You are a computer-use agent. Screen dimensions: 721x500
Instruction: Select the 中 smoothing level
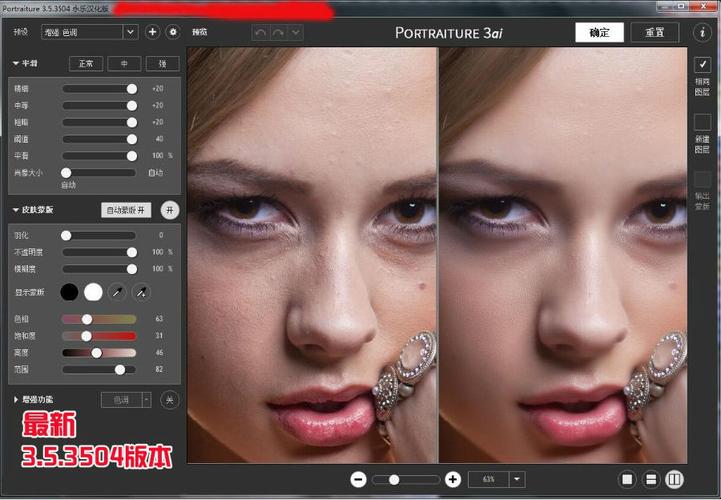(x=124, y=64)
